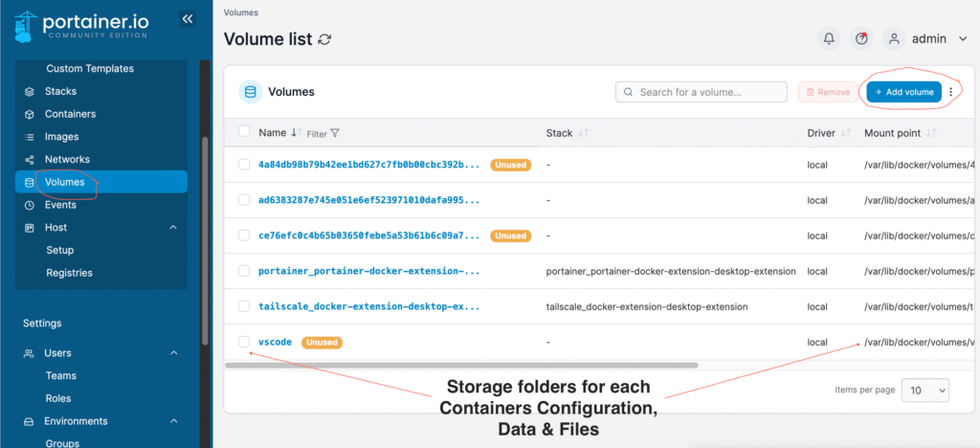
Task: Sort by Stack column arrows
Action: [x=583, y=133]
